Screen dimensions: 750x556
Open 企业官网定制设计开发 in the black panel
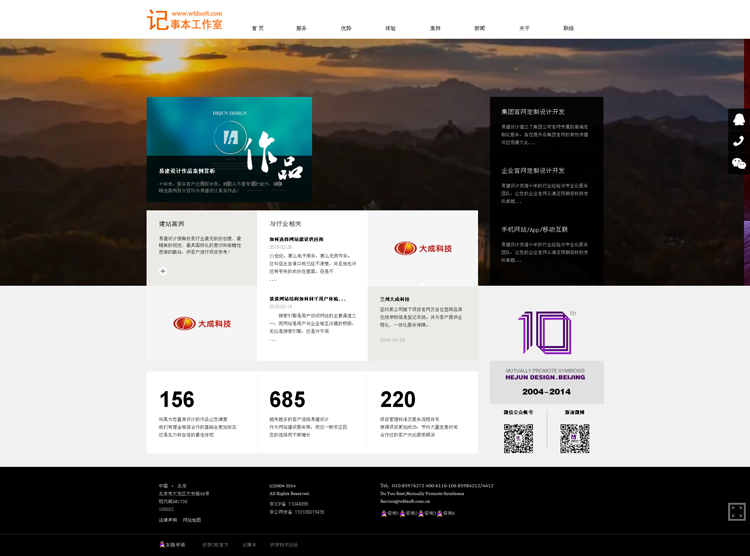click(533, 171)
